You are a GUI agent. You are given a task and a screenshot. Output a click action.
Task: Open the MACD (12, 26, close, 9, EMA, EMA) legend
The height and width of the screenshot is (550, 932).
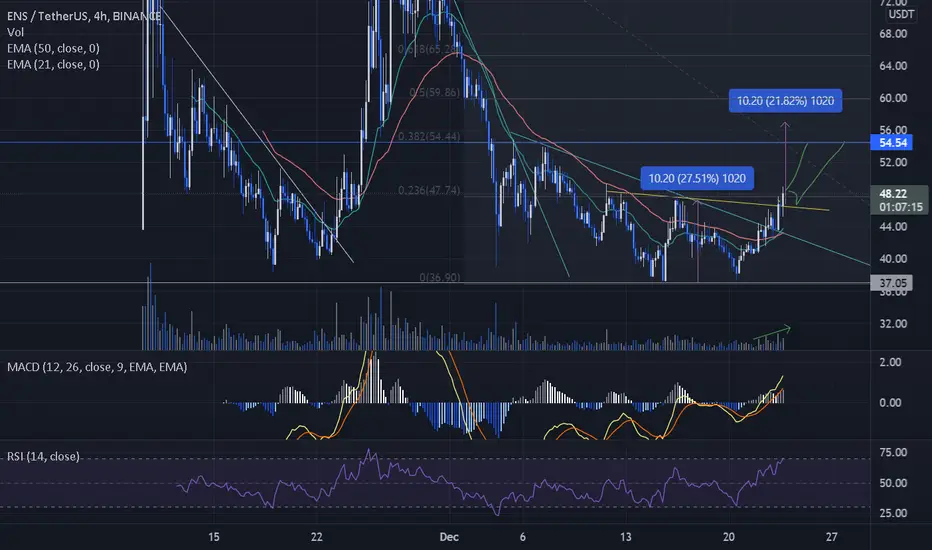click(97, 367)
